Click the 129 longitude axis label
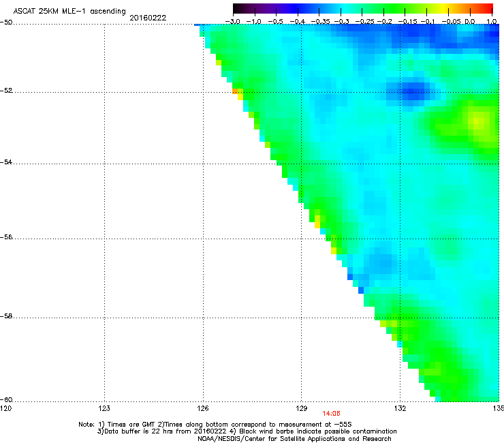 pyautogui.click(x=302, y=408)
